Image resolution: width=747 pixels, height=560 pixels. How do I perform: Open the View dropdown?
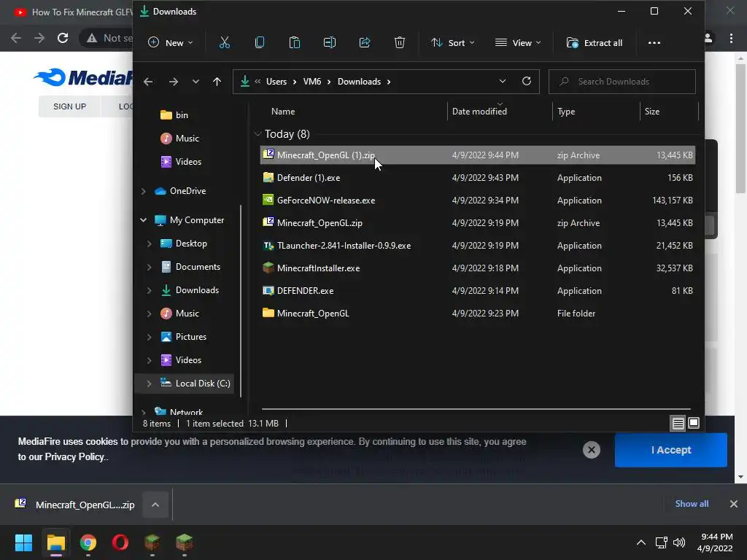pos(518,43)
